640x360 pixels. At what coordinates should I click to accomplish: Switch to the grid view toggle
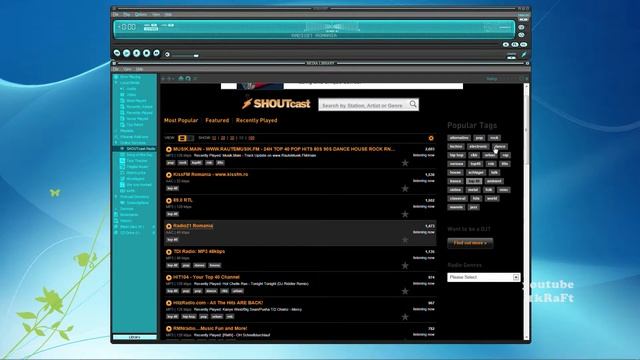(x=190, y=138)
